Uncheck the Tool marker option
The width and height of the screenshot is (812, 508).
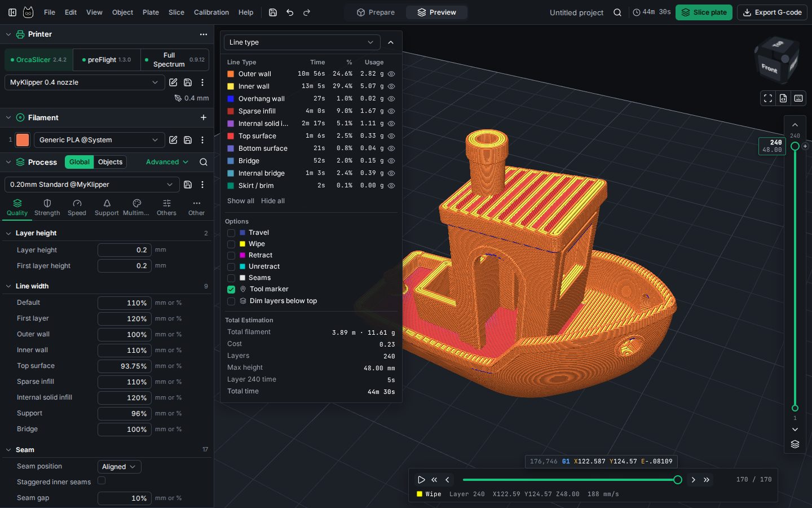tap(231, 289)
